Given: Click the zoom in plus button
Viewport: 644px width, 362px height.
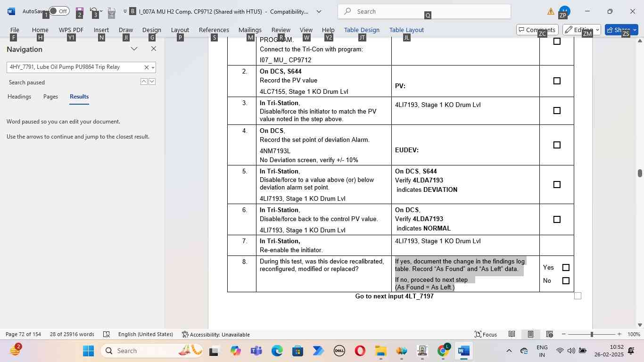Looking at the screenshot, I should (619, 335).
